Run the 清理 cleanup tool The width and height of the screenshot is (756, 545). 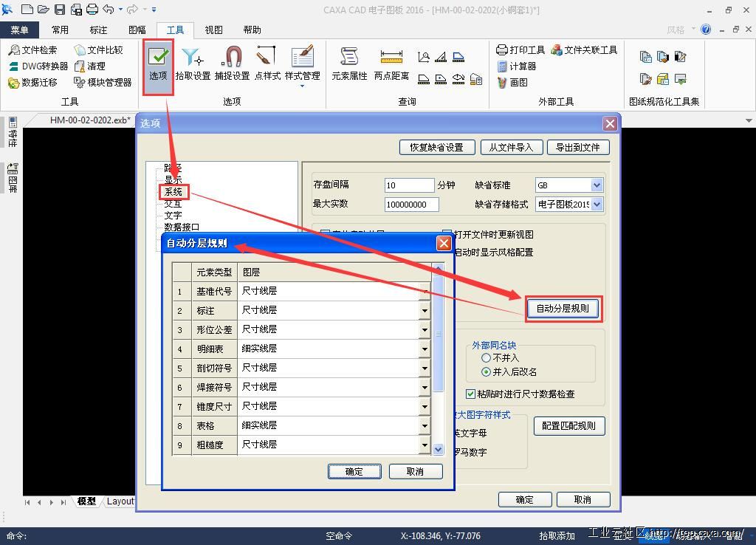pos(89,66)
